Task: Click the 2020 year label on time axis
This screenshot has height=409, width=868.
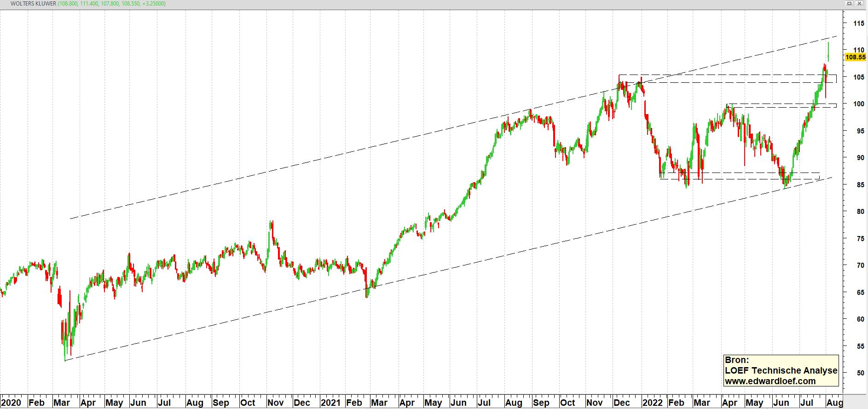Action: (x=11, y=403)
